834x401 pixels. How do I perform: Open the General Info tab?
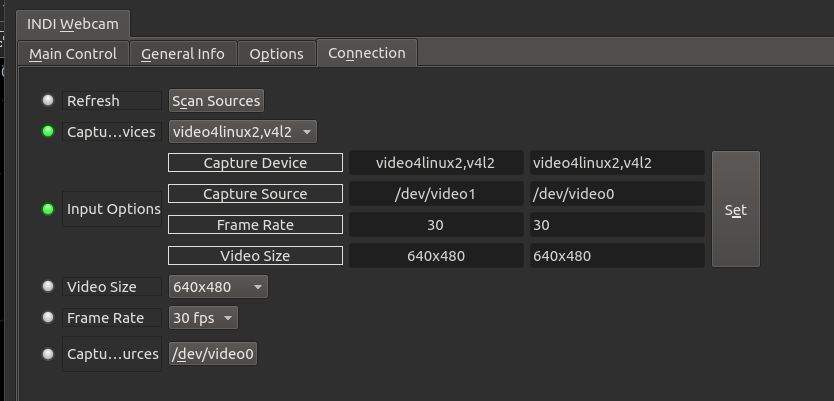[182, 54]
